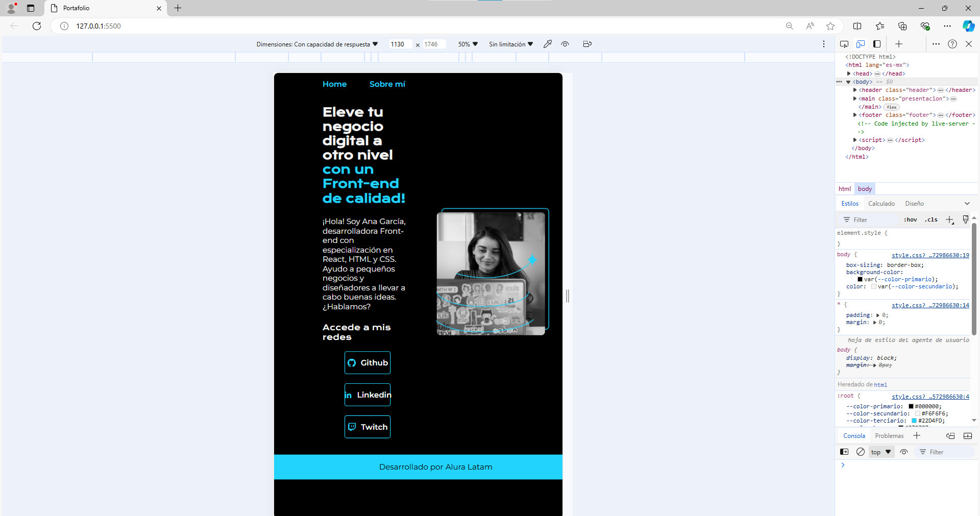Close the DevTools panel
Image resolution: width=980 pixels, height=516 pixels.
click(x=969, y=44)
